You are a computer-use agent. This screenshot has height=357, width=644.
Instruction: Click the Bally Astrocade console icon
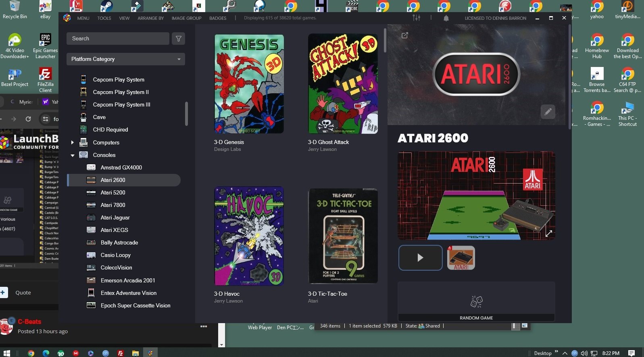[x=91, y=242]
